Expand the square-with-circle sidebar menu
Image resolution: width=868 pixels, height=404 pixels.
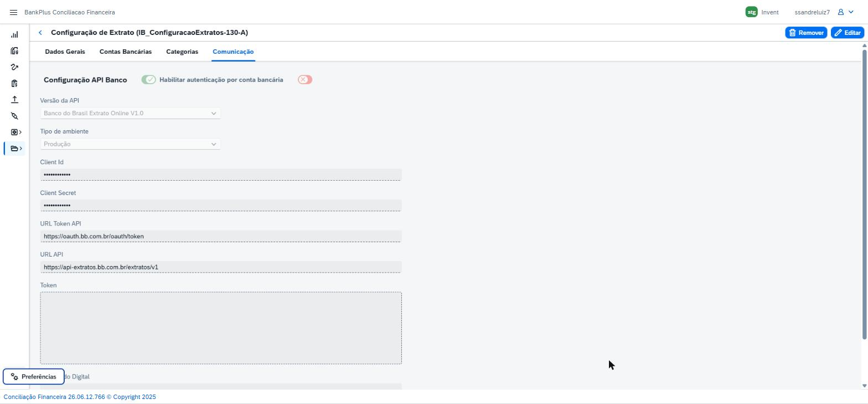[17, 132]
